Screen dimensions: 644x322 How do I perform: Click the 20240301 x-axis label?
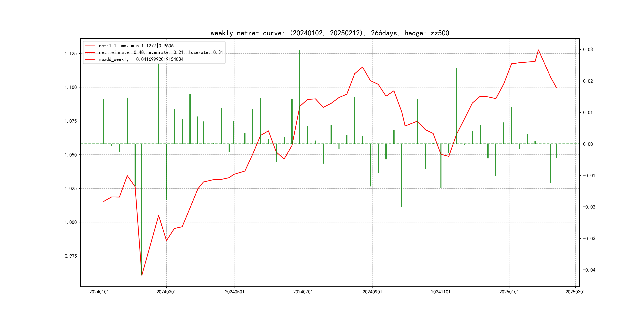click(166, 292)
